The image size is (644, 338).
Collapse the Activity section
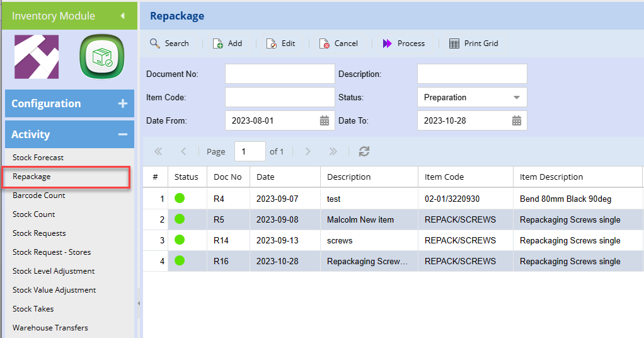[122, 134]
